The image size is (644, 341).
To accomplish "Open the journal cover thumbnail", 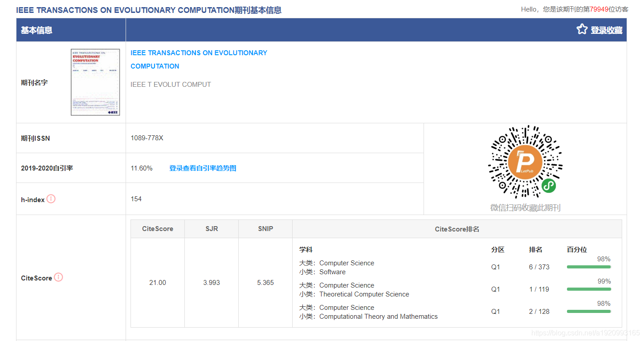I will pyautogui.click(x=95, y=82).
